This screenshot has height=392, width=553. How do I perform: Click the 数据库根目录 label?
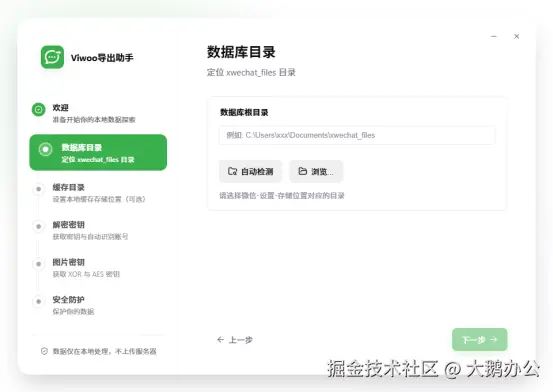click(x=244, y=113)
